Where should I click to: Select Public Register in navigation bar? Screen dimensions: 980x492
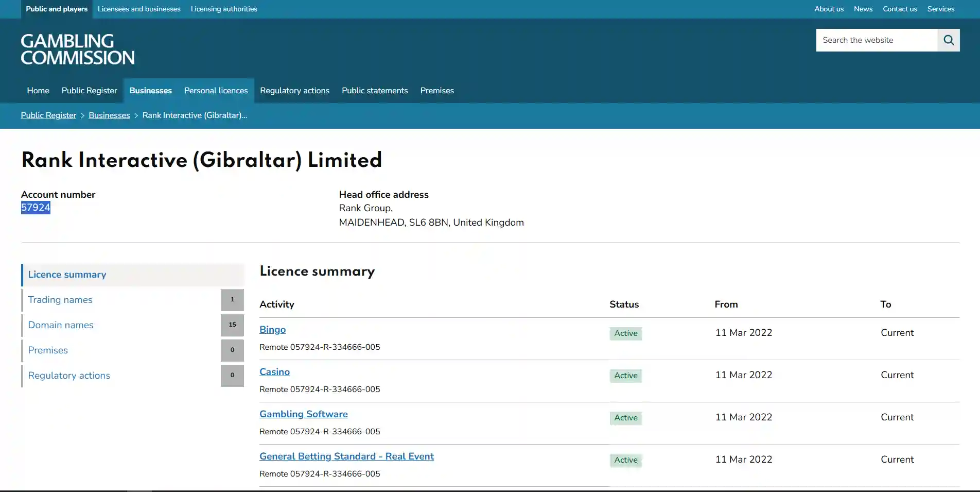click(x=90, y=91)
